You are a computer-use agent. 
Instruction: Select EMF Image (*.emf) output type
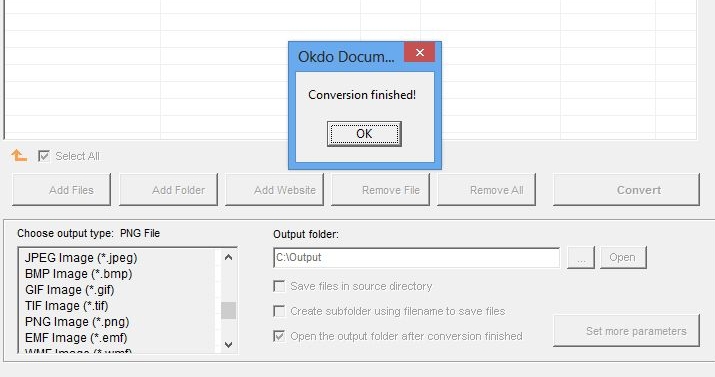[76, 337]
